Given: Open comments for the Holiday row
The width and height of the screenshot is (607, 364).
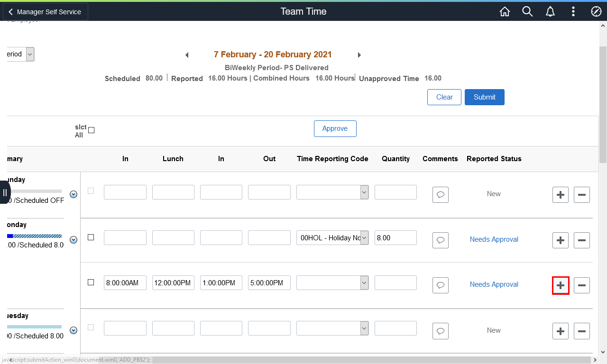Looking at the screenshot, I should coord(441,240).
